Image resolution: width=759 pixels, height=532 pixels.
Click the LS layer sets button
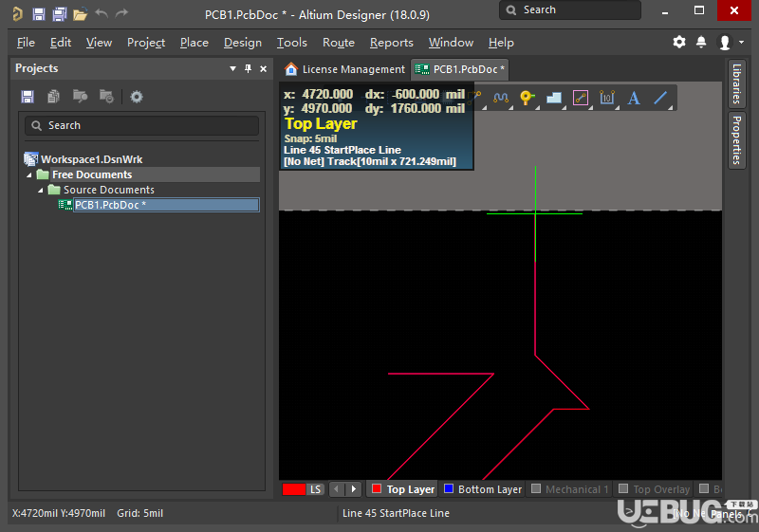pyautogui.click(x=316, y=489)
